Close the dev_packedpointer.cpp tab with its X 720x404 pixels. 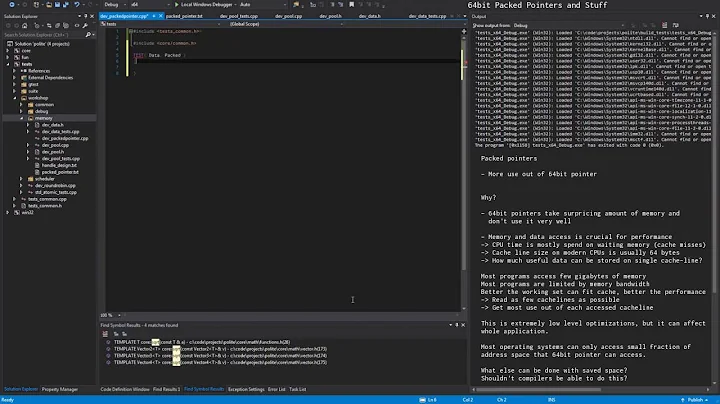161,16
